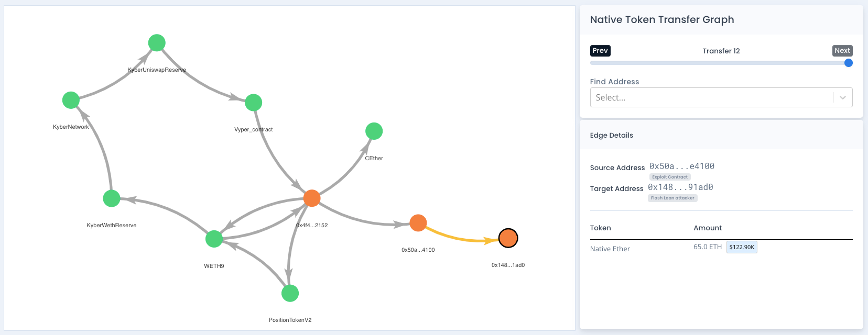Select the WETH9 node
The width and height of the screenshot is (868, 335).
(214, 239)
